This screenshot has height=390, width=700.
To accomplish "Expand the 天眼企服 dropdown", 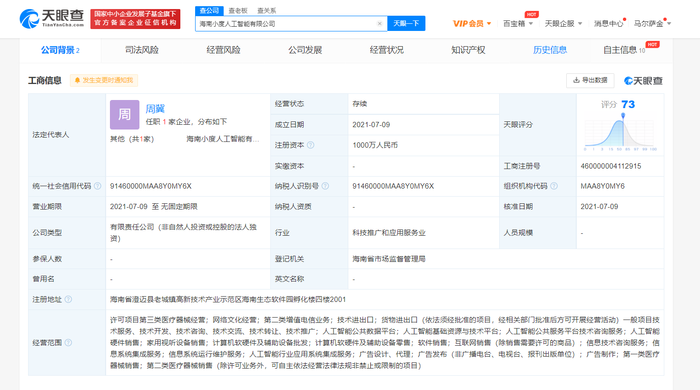I will 563,24.
